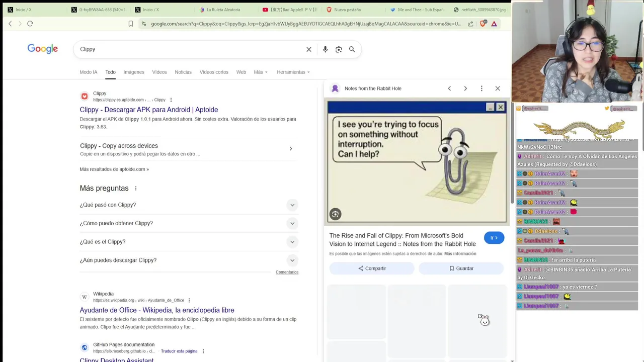Submit search with magnifying glass icon
The height and width of the screenshot is (362, 644).
(352, 49)
